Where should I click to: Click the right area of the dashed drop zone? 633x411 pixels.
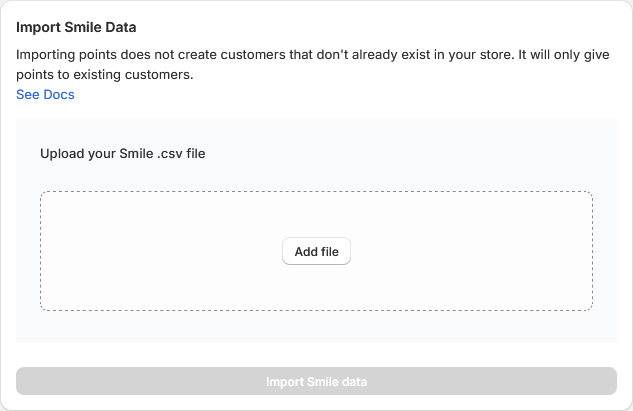click(500, 250)
